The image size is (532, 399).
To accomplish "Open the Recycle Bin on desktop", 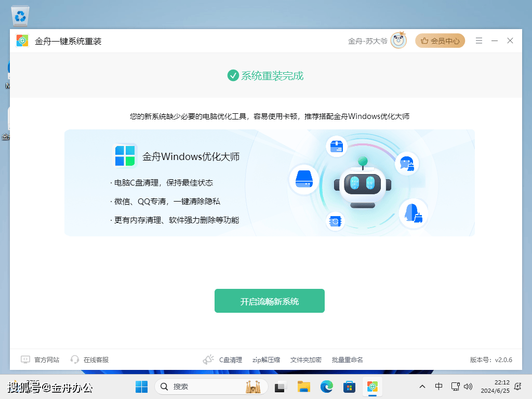I will (x=20, y=16).
